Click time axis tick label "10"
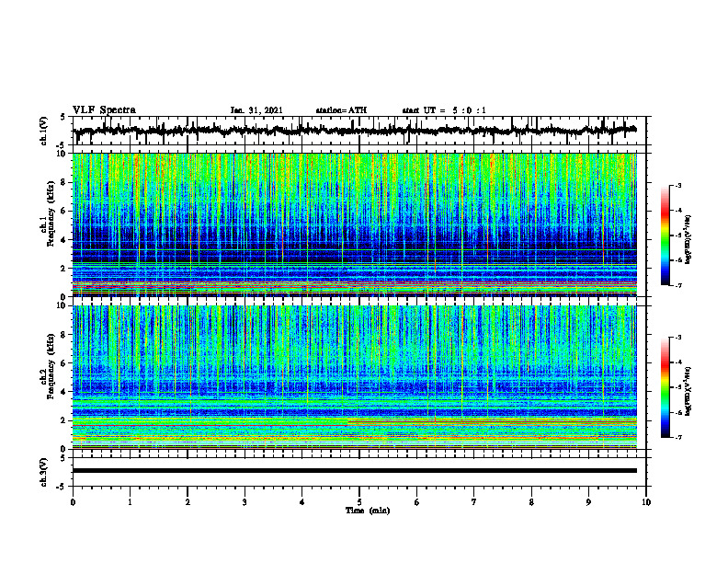Viewport: 728px width, 563px height. [646, 502]
